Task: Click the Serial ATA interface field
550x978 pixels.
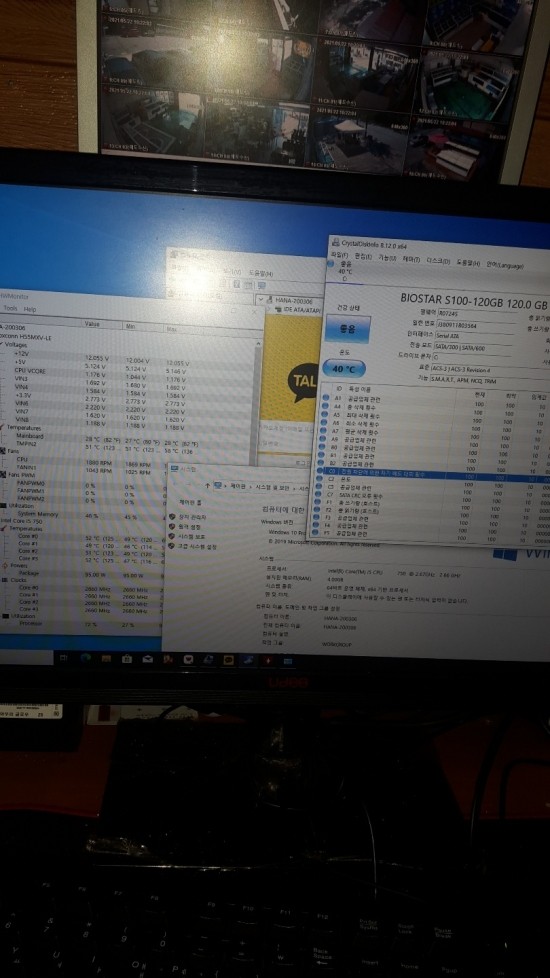Action: (473, 336)
